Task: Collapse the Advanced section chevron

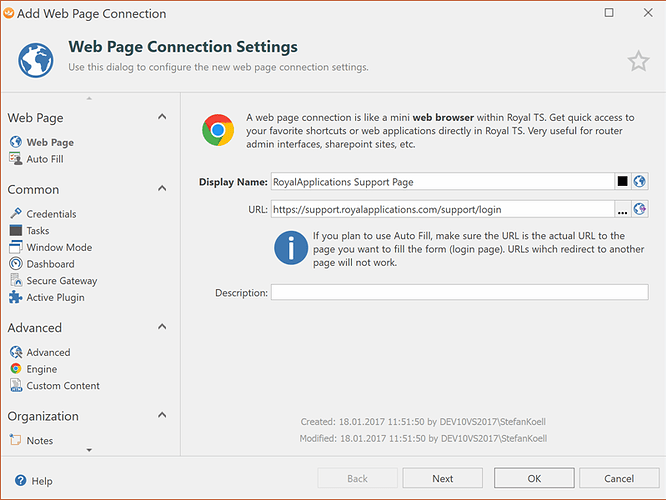Action: [x=162, y=327]
